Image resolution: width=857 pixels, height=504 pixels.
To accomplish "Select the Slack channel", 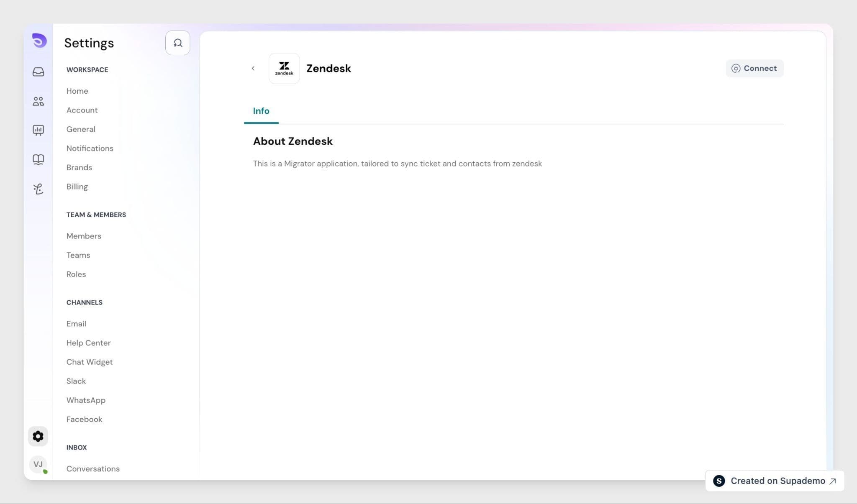I will [76, 381].
